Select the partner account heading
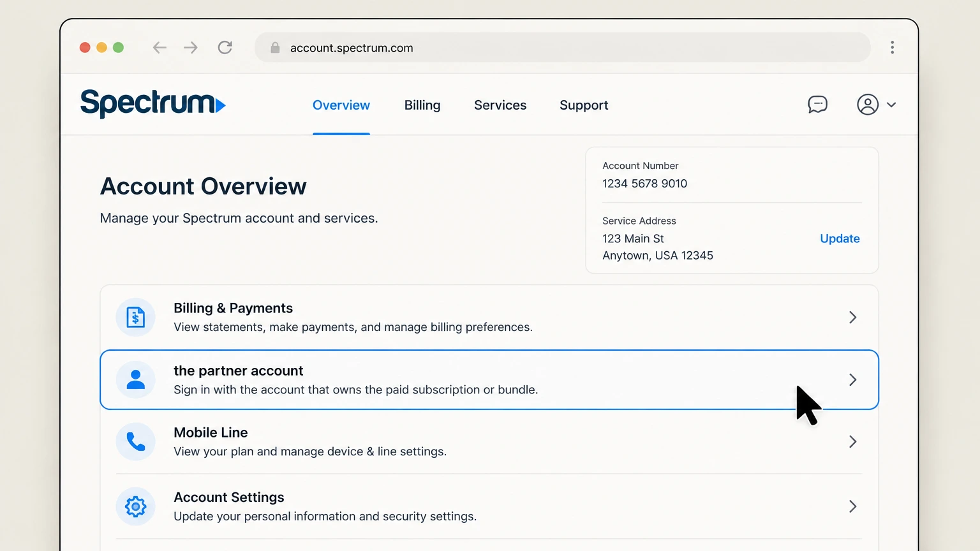Viewport: 980px width, 551px height. click(x=238, y=371)
